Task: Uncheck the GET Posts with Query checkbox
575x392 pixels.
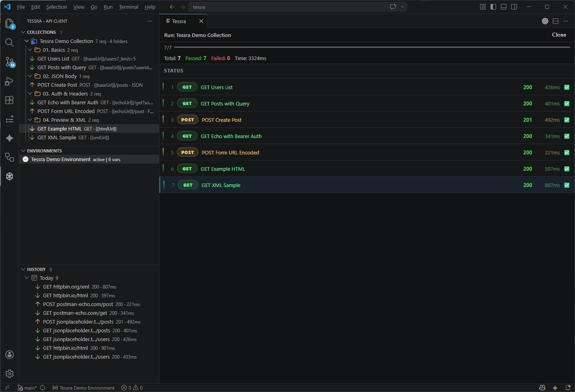Action: coord(567,103)
